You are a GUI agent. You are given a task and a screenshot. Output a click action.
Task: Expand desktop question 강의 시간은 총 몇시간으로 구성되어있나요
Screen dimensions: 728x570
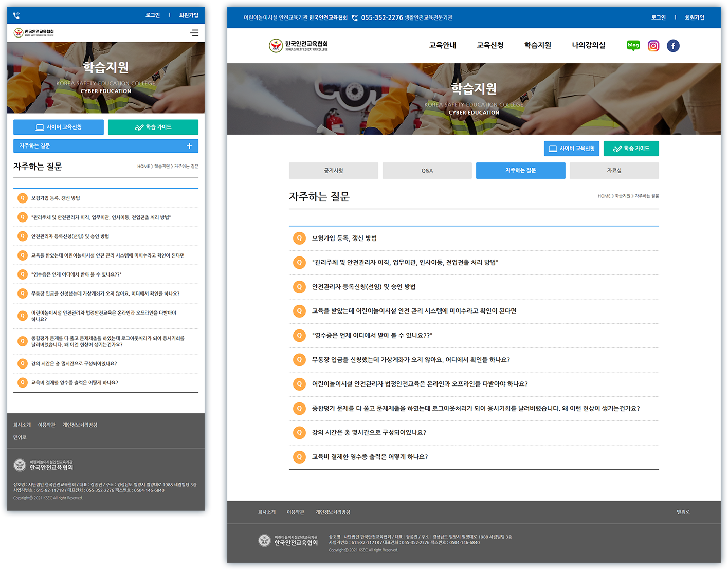click(369, 433)
